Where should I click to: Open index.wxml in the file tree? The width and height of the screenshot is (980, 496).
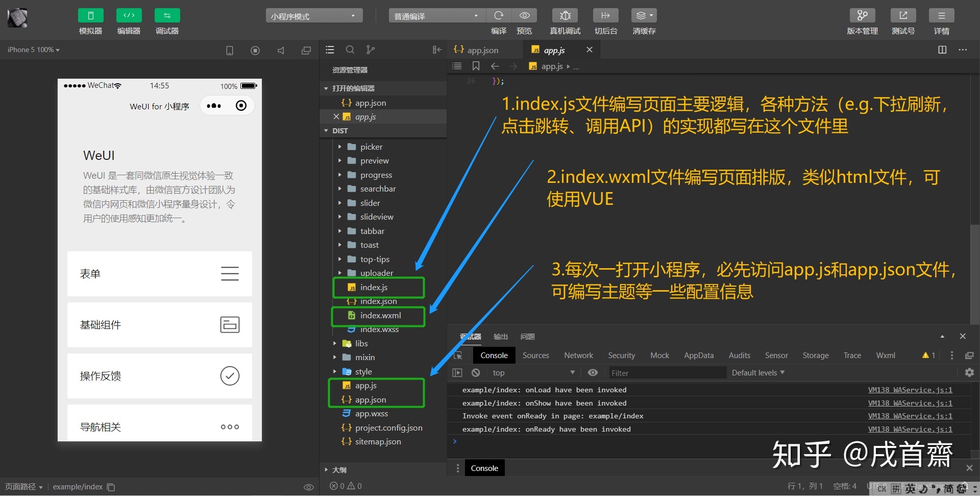380,315
